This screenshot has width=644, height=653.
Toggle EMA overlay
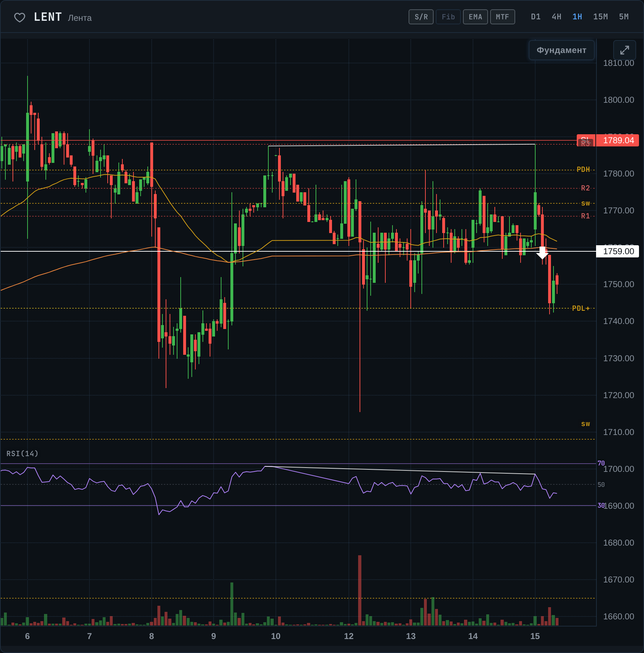coord(475,17)
